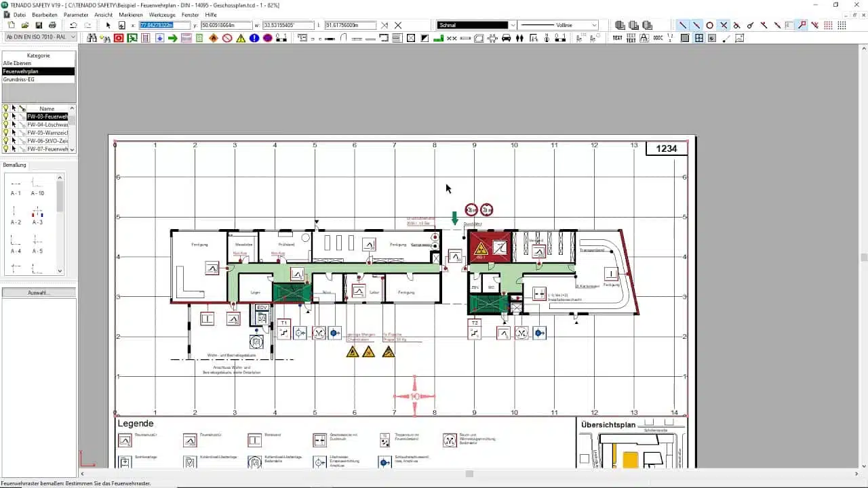The height and width of the screenshot is (488, 868).
Task: Open the people figures symbols icon
Action: 519,38
